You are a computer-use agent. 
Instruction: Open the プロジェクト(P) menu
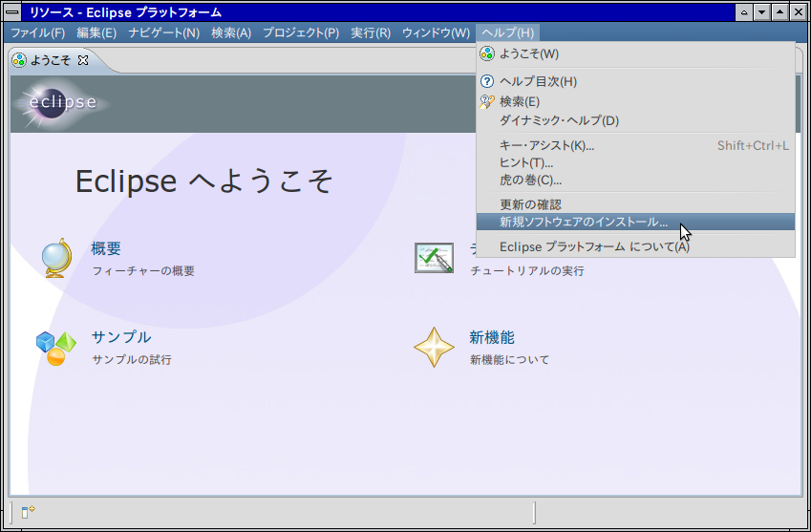coord(301,33)
